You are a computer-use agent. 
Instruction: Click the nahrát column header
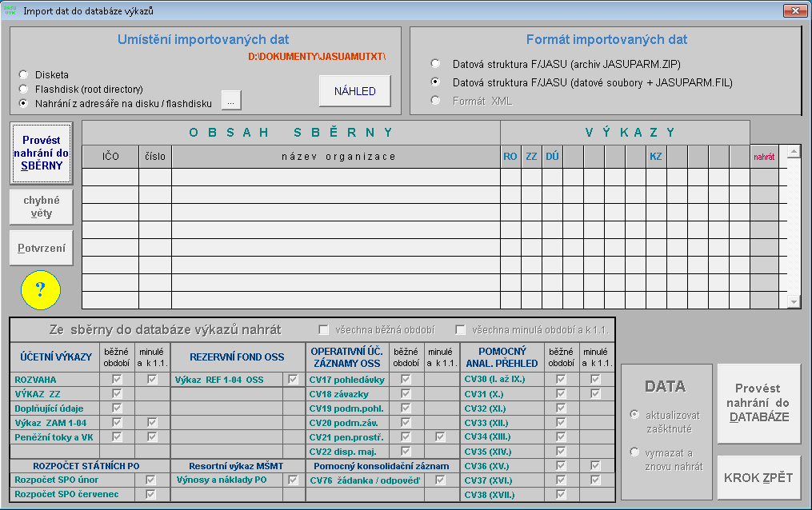click(x=764, y=157)
